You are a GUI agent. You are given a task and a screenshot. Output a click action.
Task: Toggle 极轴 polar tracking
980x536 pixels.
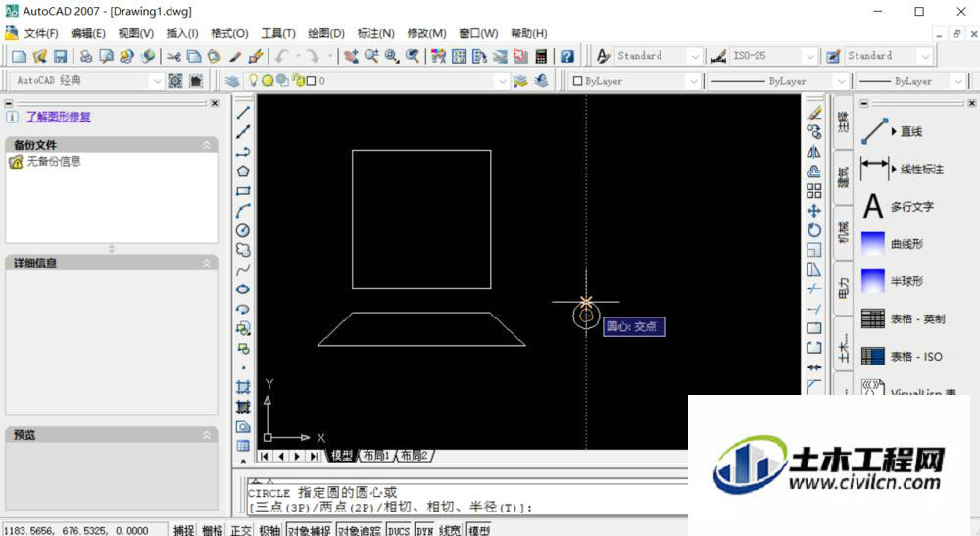[269, 530]
